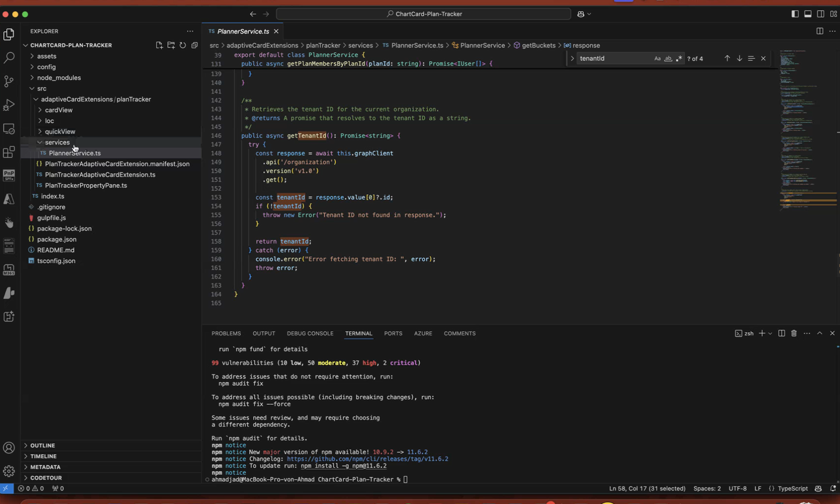Switch to the PROBLEMS panel tab

pos(226,333)
